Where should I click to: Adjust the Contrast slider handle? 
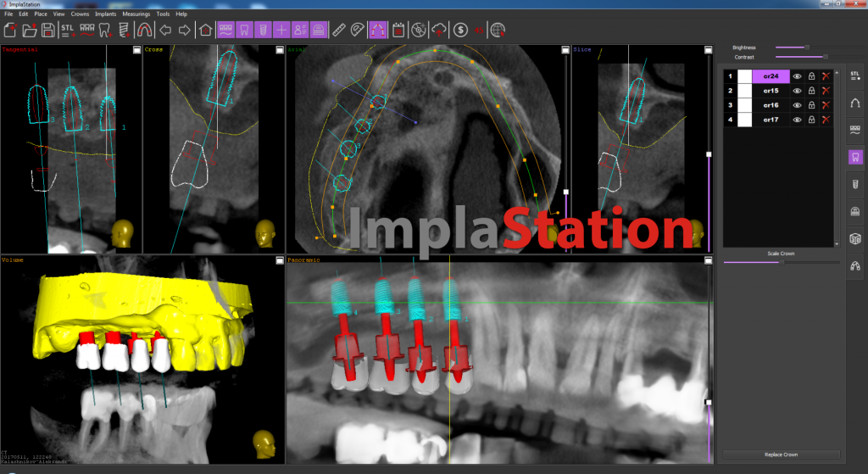click(x=825, y=57)
